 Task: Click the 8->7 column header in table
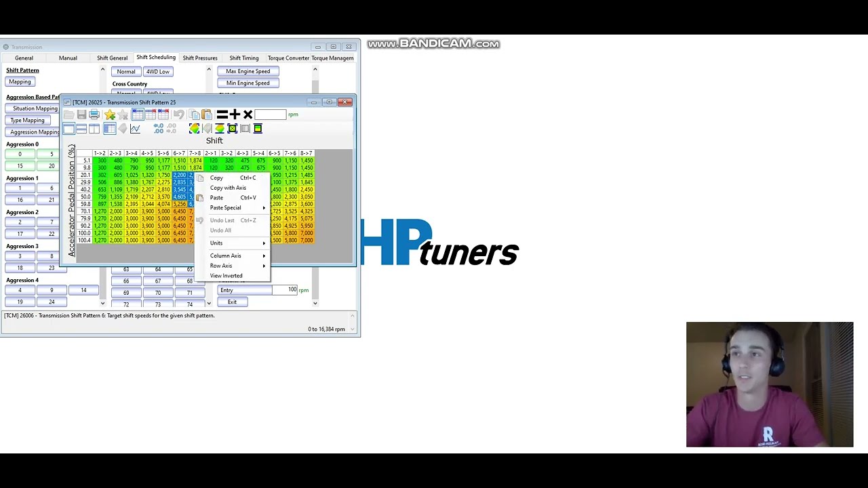pos(307,154)
